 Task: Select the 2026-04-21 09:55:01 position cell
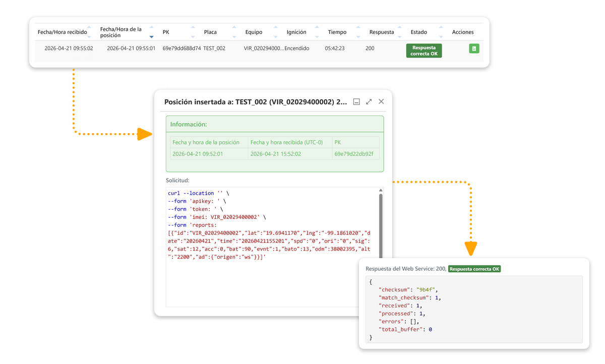click(131, 48)
